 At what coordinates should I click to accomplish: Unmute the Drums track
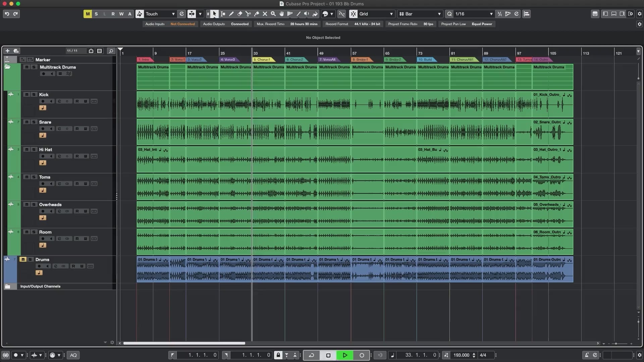click(x=23, y=259)
